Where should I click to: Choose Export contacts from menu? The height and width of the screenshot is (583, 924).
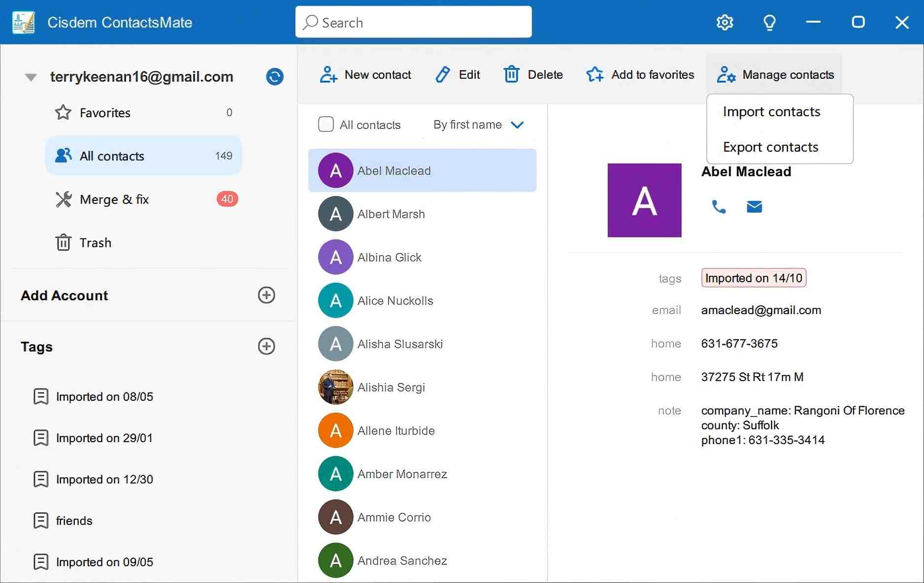point(770,147)
